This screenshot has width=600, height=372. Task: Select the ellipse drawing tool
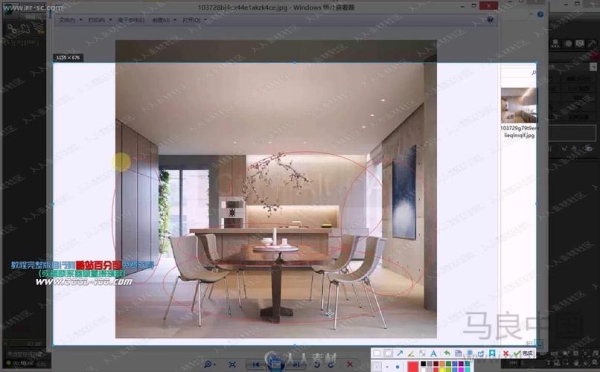[x=388, y=354]
